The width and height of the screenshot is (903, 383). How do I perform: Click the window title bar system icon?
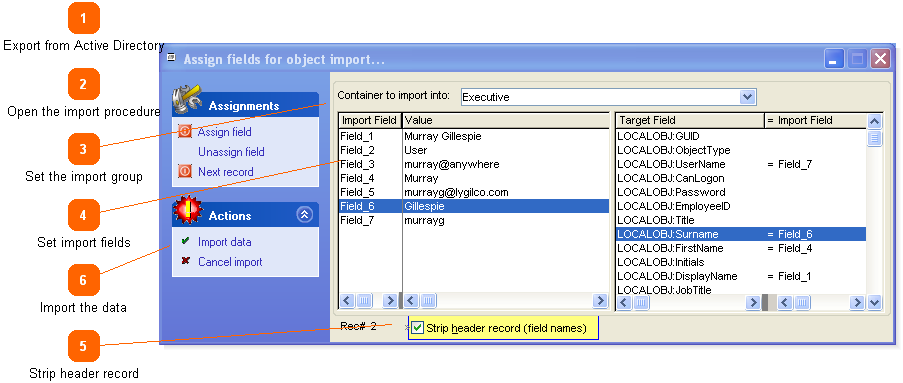(x=171, y=58)
